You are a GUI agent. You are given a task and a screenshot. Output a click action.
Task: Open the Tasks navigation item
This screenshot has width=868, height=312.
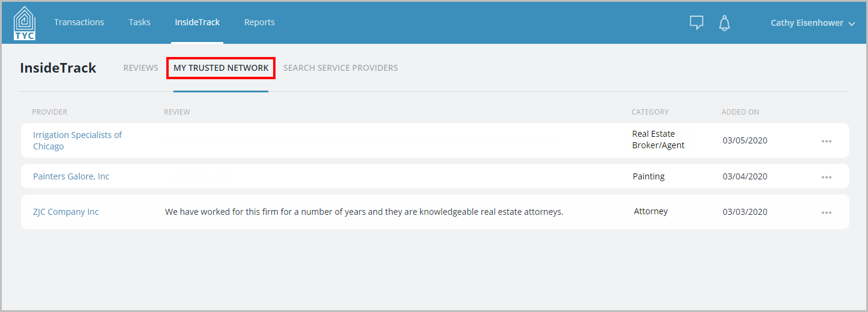pos(139,22)
